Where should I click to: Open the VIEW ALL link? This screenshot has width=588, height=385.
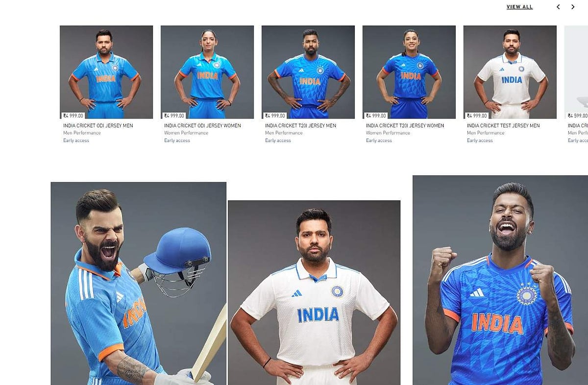[519, 7]
